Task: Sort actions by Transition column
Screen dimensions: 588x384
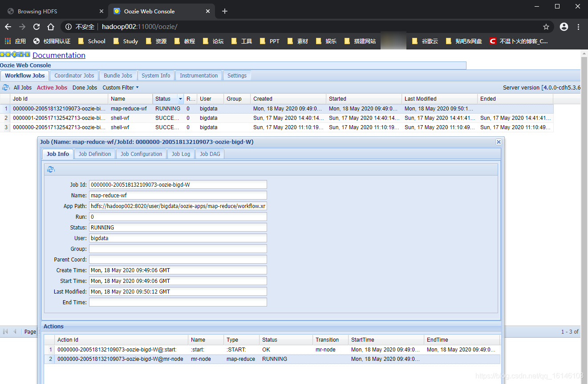Action: point(330,340)
